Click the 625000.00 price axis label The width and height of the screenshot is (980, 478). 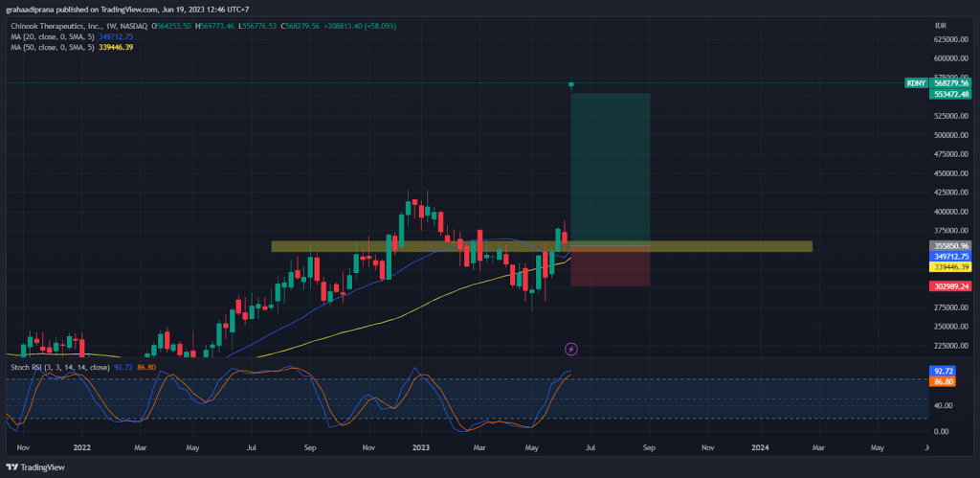tap(952, 39)
